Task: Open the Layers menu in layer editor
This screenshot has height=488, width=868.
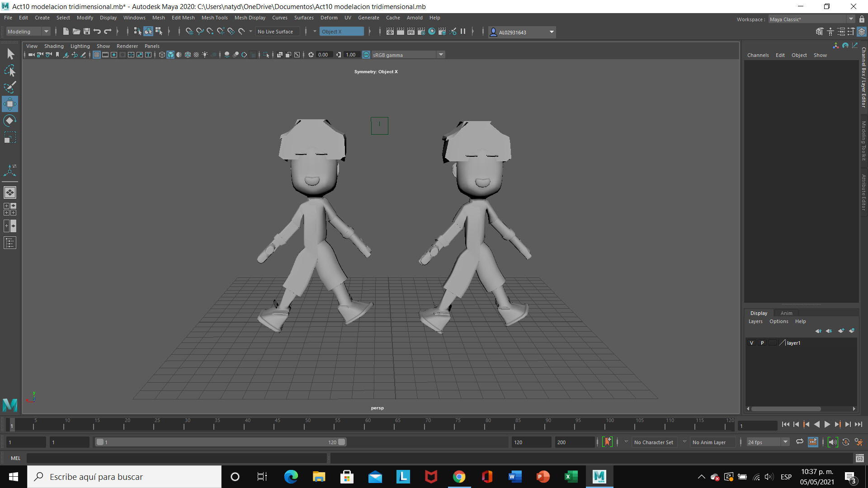Action: tap(755, 321)
